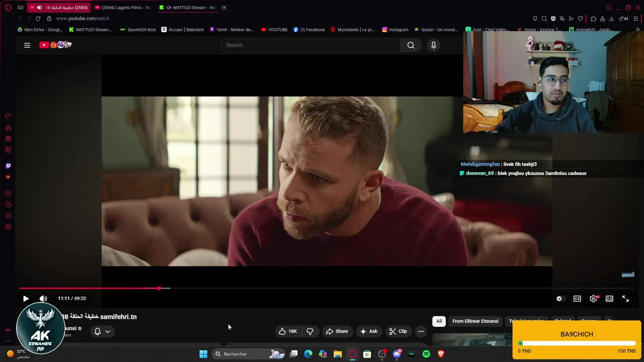Screen dimensions: 644x362
Task: Open the SparkGG1 Kick bookmark
Action: 138,30
